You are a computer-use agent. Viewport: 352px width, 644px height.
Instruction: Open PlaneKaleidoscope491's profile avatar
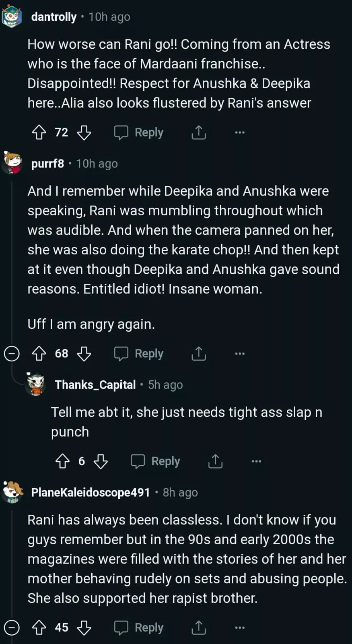click(x=12, y=492)
